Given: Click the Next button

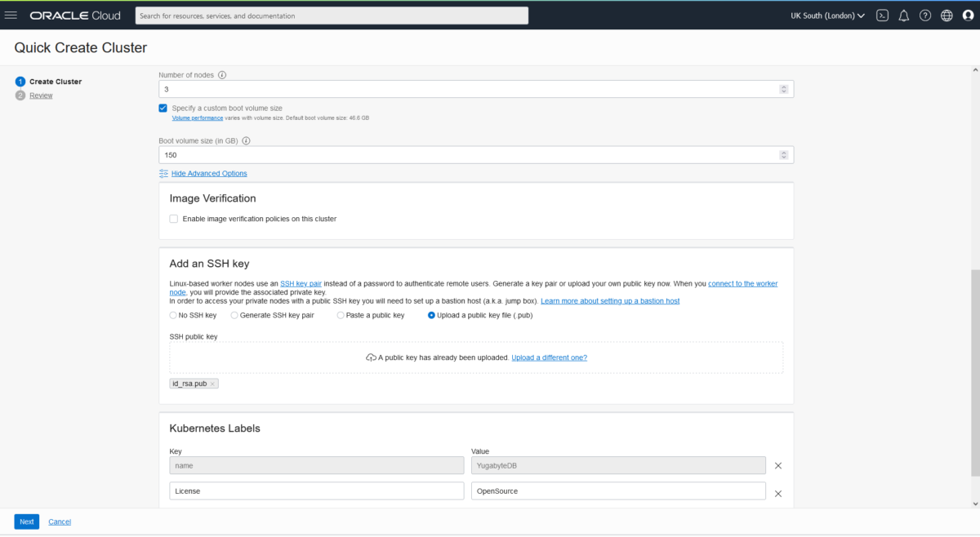Looking at the screenshot, I should click(x=25, y=521).
